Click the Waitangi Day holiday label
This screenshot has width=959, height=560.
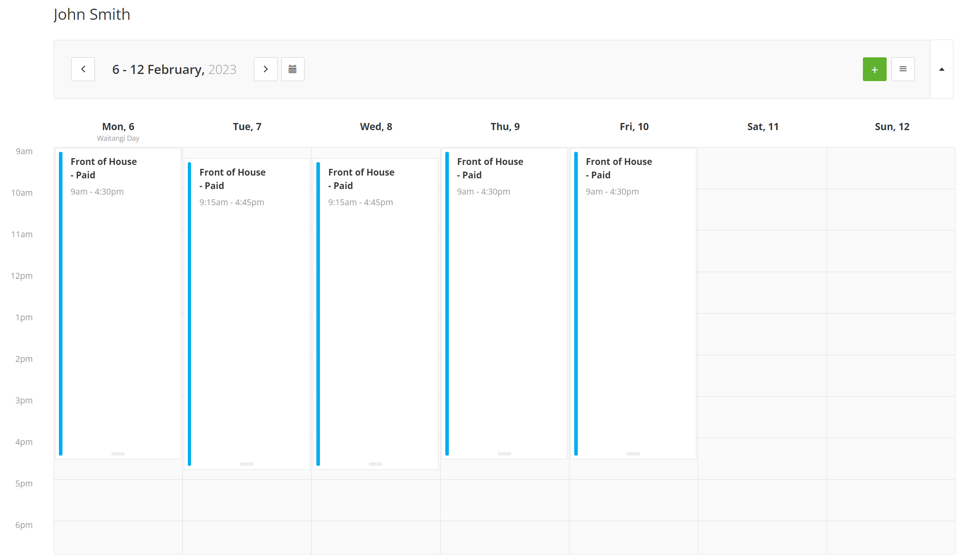[x=118, y=138]
